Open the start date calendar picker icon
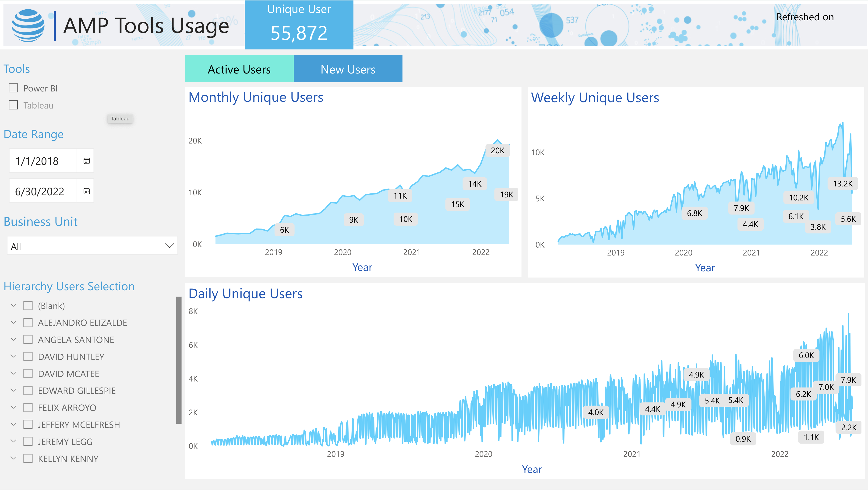 click(87, 161)
